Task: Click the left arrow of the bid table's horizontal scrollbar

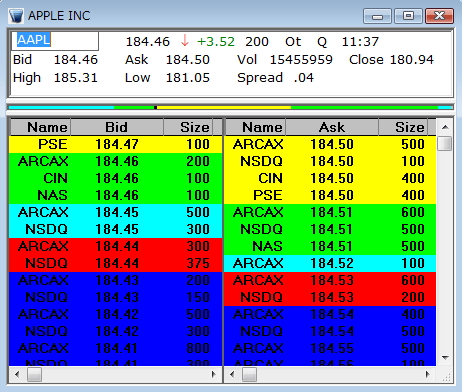Action: 17,374
